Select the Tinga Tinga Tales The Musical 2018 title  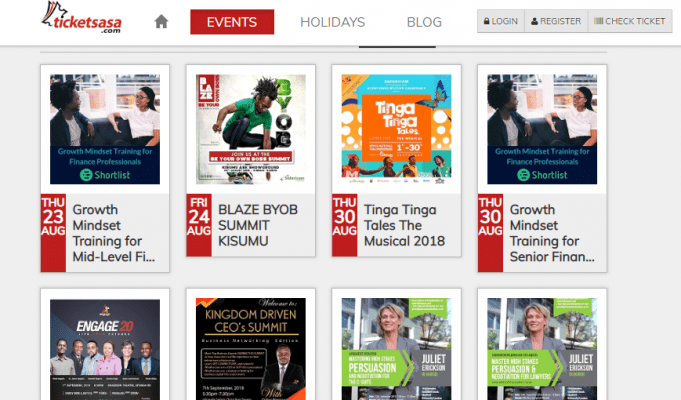(404, 225)
